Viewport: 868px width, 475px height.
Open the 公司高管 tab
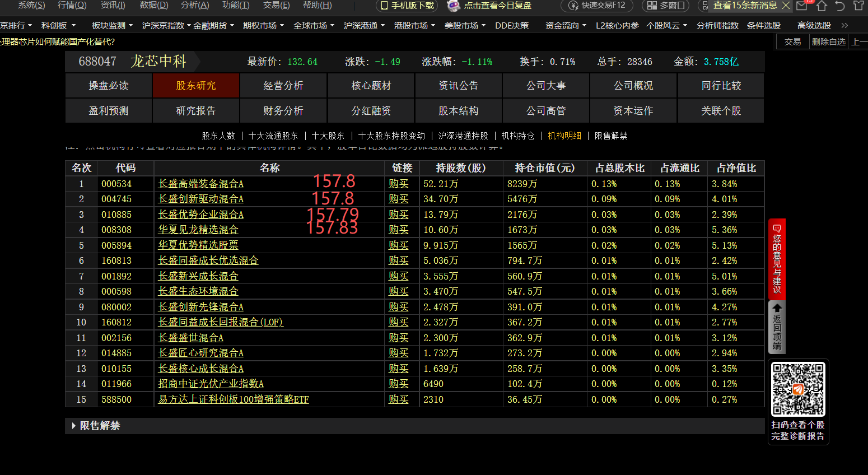(x=546, y=111)
